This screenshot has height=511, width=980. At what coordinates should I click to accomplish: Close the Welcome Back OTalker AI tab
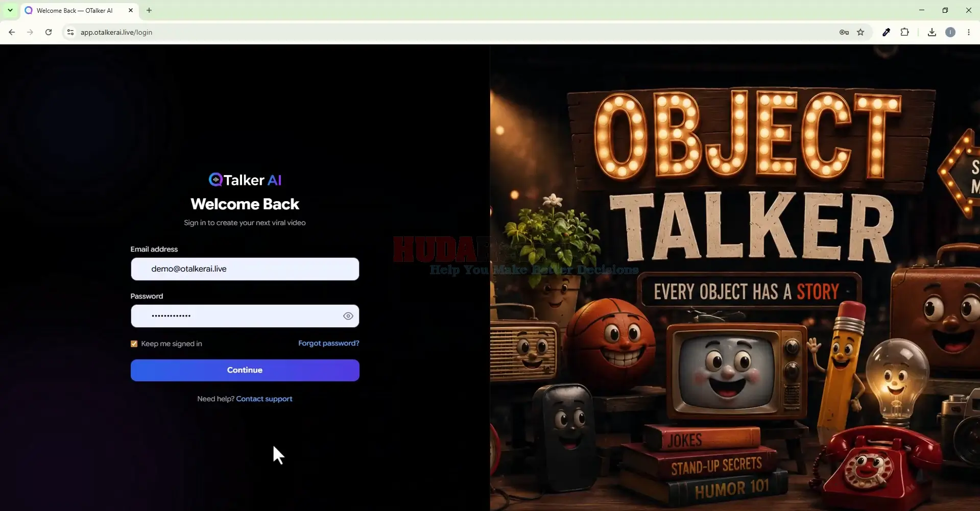click(x=131, y=10)
